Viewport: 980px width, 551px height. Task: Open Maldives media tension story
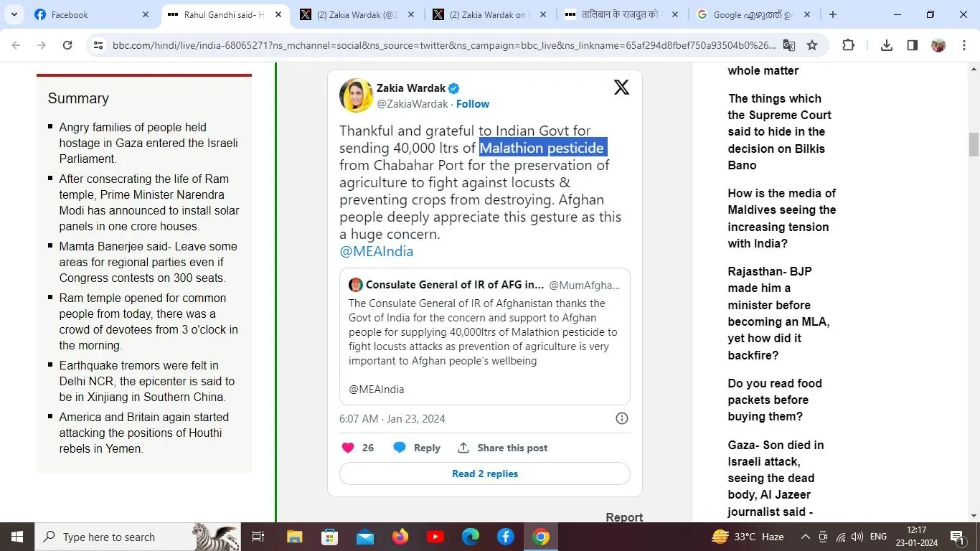pos(782,218)
